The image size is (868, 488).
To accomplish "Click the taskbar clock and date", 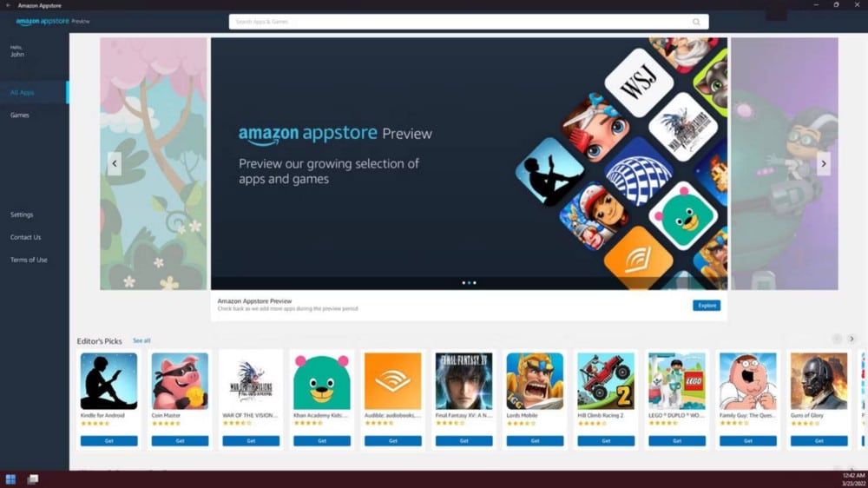I will [x=853, y=479].
